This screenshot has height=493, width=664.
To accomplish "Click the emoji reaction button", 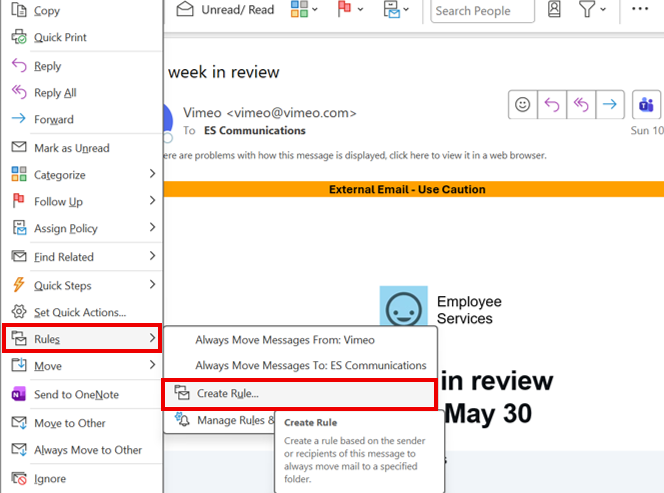I will pyautogui.click(x=523, y=104).
